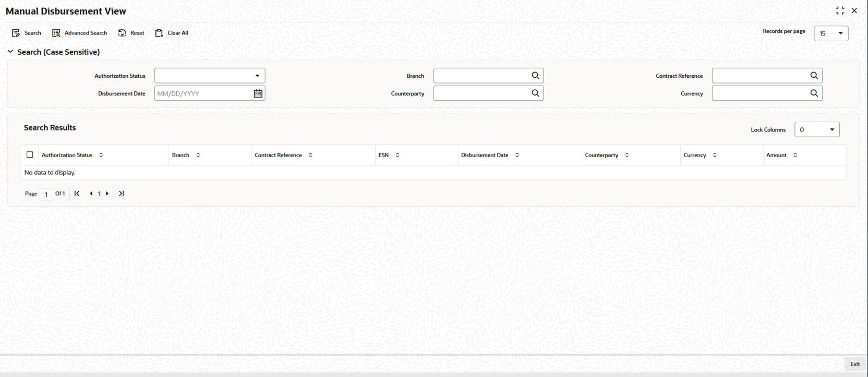Tick the select-all checkbox in results header
868x377 pixels.
[x=30, y=155]
